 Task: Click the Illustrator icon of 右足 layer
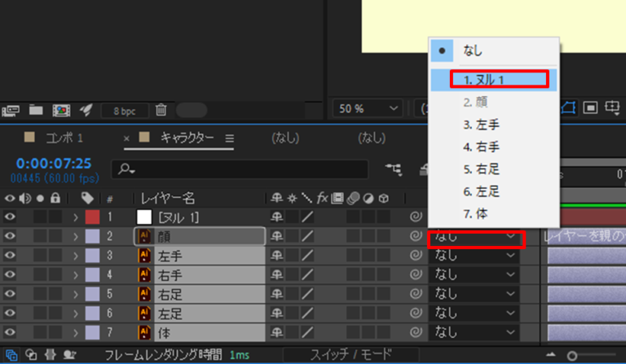tap(145, 293)
